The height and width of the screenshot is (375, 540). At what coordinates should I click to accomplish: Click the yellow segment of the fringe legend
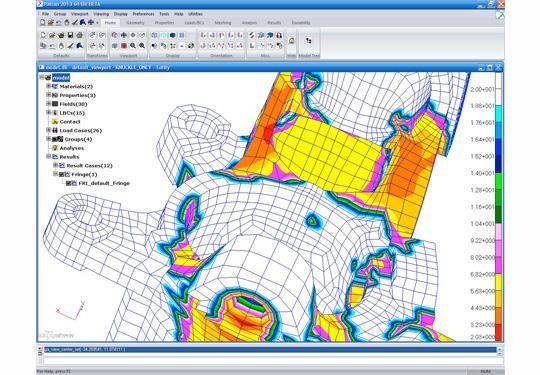498,282
